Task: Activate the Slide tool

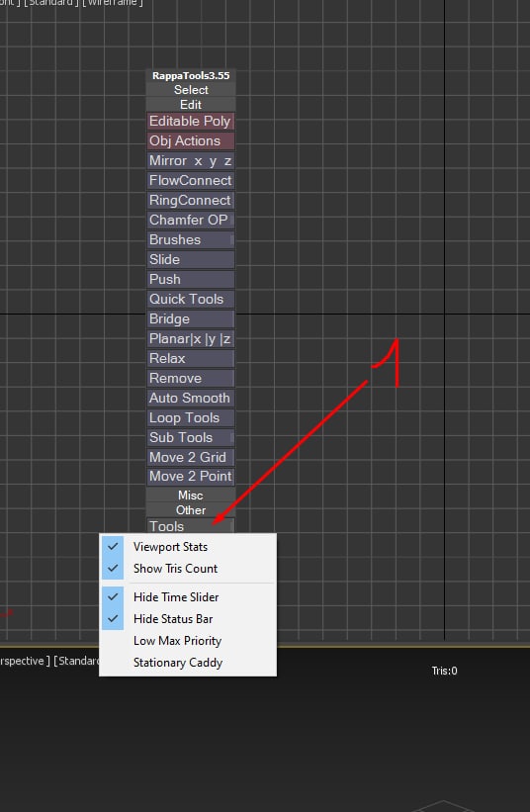Action: (191, 259)
